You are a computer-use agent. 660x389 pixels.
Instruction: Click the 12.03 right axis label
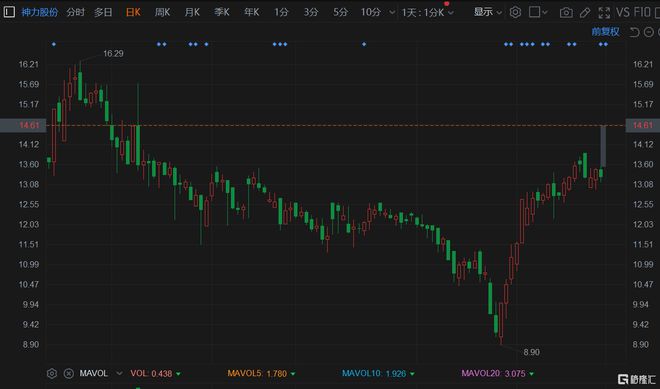(643, 224)
